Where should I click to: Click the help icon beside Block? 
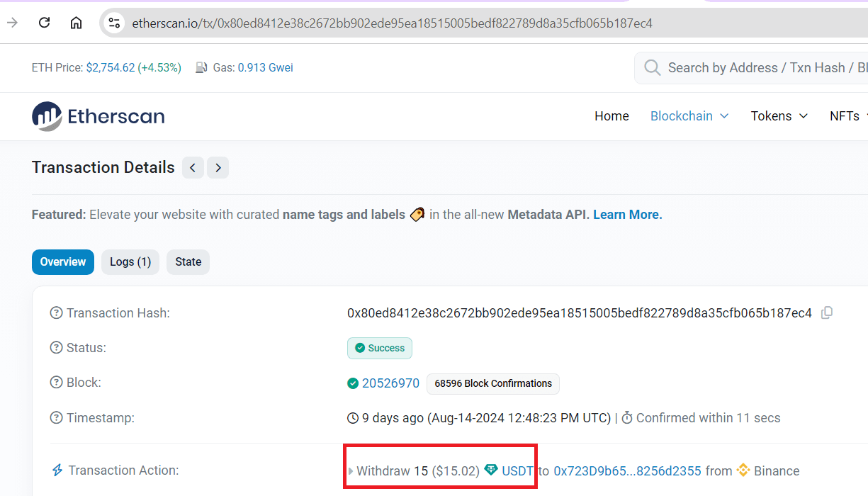pyautogui.click(x=56, y=383)
